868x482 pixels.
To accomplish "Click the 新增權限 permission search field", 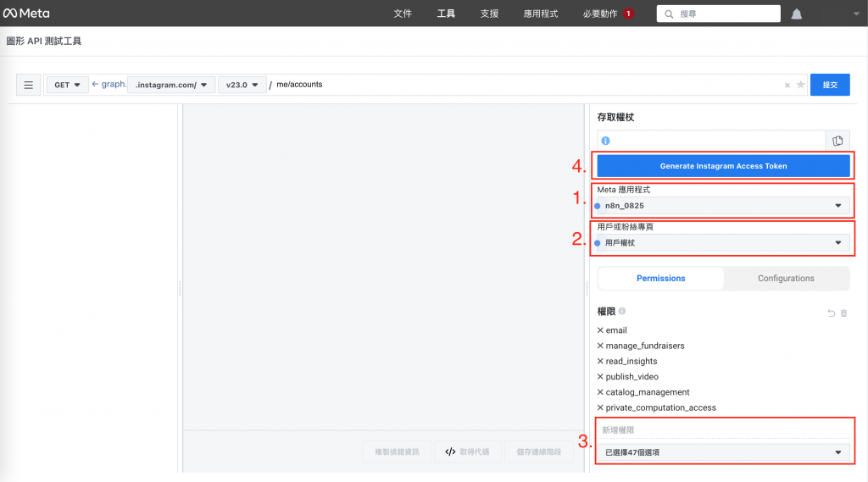I will [x=724, y=430].
